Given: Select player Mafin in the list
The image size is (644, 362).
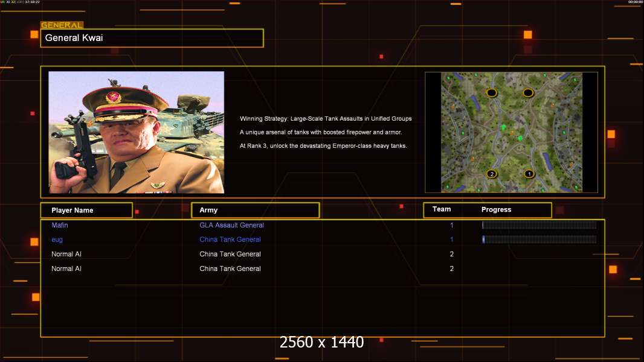Looking at the screenshot, I should (x=60, y=225).
